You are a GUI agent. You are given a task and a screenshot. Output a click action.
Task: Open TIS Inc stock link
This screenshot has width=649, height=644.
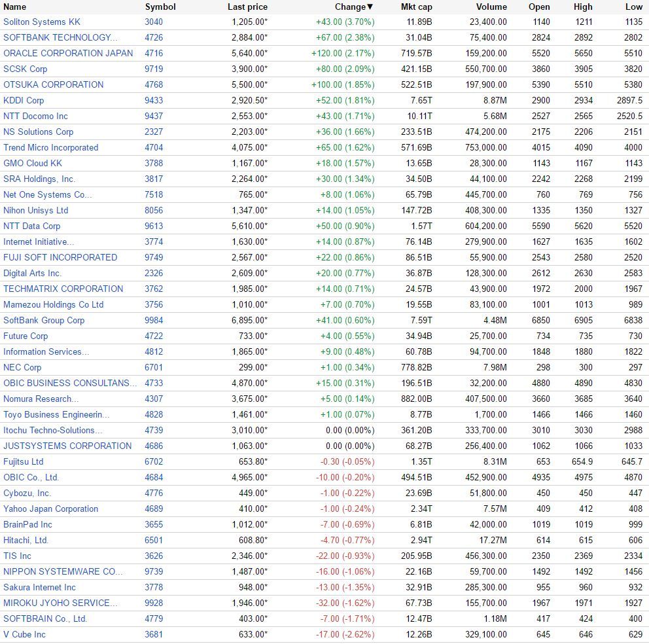click(x=18, y=556)
